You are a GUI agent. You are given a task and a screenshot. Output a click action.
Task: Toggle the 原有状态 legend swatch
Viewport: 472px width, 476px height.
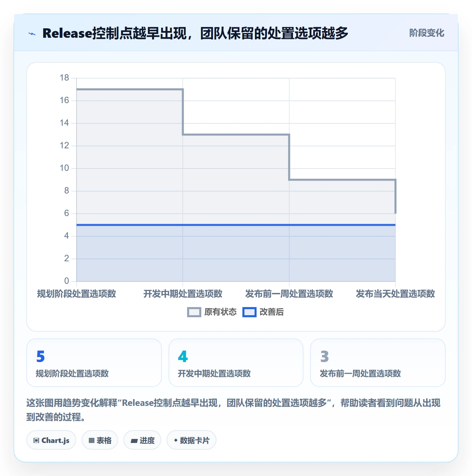[x=194, y=312]
